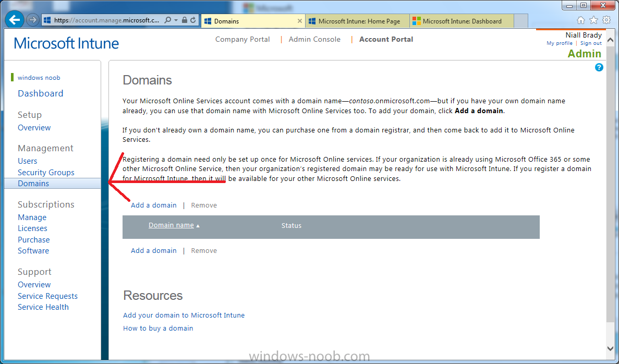Screen dimensions: 619x364
Task: Switch to Microsoft Intune: Home Page tab
Action: click(x=358, y=21)
